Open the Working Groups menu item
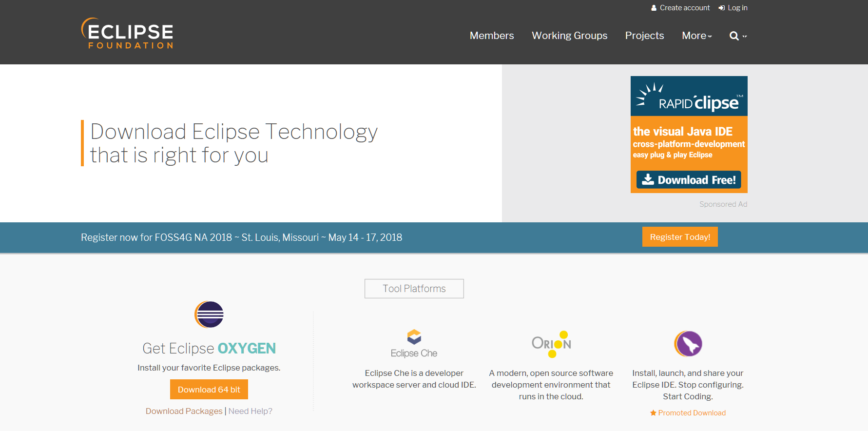 click(x=570, y=36)
